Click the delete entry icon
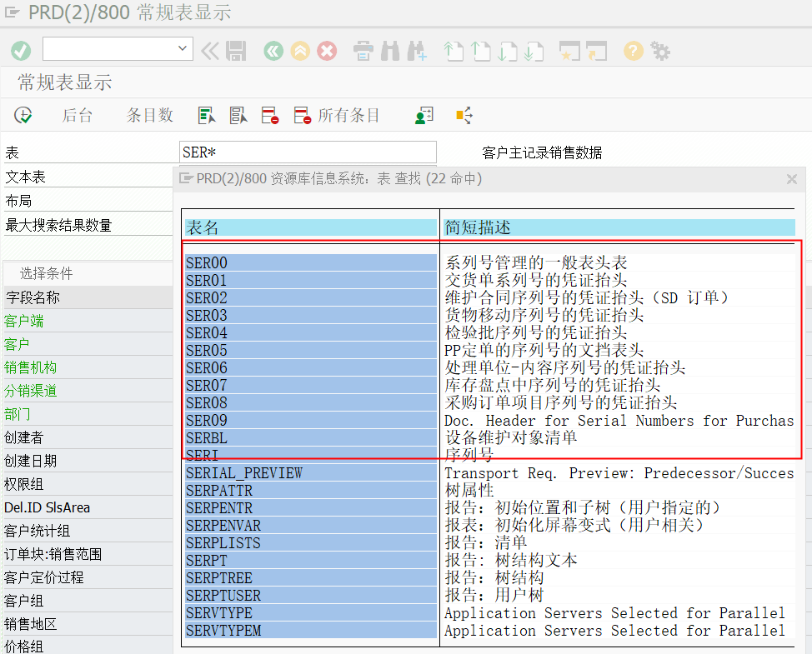The image size is (812, 654). pyautogui.click(x=270, y=115)
